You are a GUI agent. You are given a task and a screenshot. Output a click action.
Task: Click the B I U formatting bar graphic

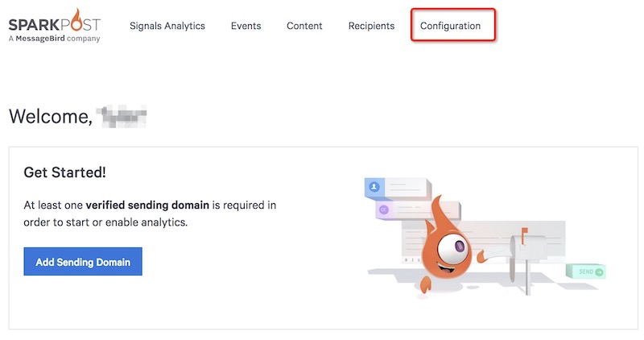411,260
